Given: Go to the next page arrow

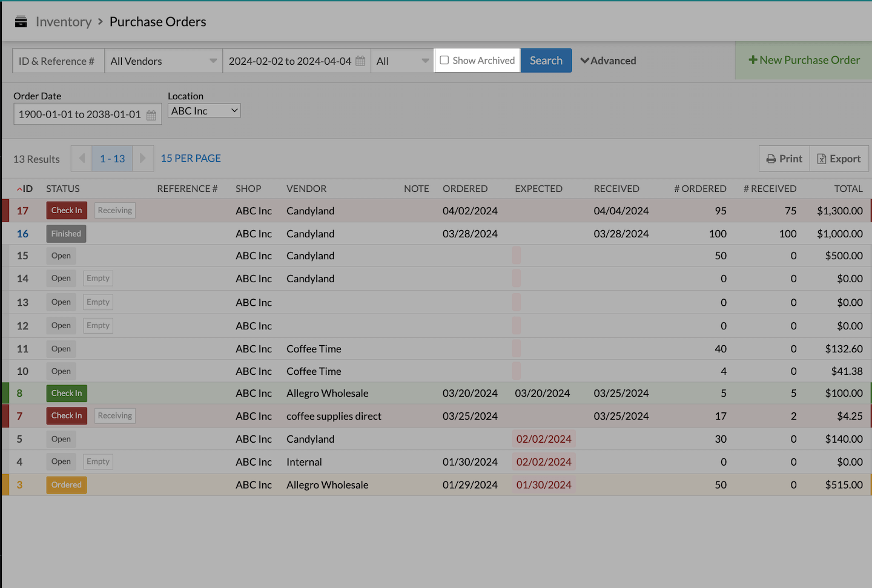Looking at the screenshot, I should coord(143,159).
